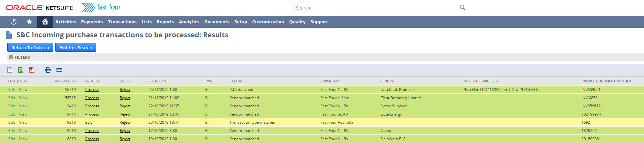The width and height of the screenshot is (644, 143).
Task: Click Edit this Search button
Action: (x=76, y=48)
